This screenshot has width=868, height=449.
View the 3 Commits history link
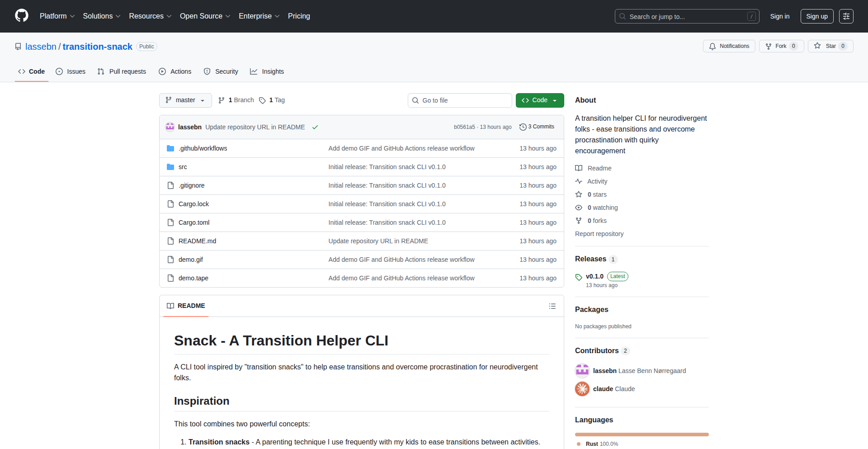(x=537, y=127)
